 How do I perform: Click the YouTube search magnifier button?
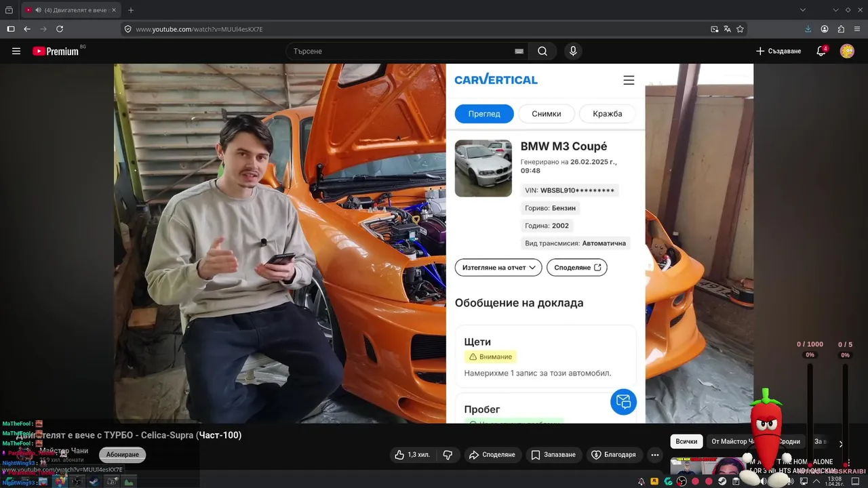click(542, 51)
